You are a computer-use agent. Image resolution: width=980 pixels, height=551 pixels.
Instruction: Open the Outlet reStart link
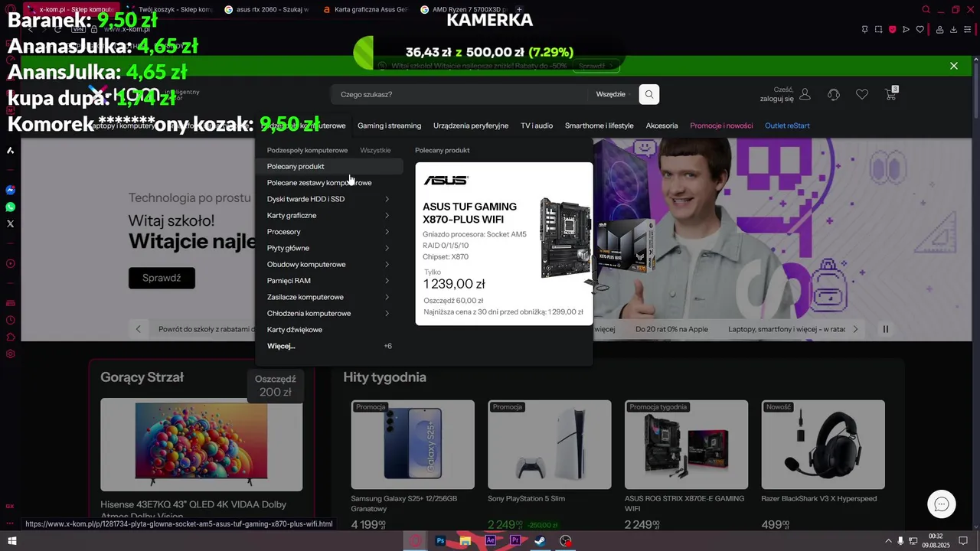(787, 126)
